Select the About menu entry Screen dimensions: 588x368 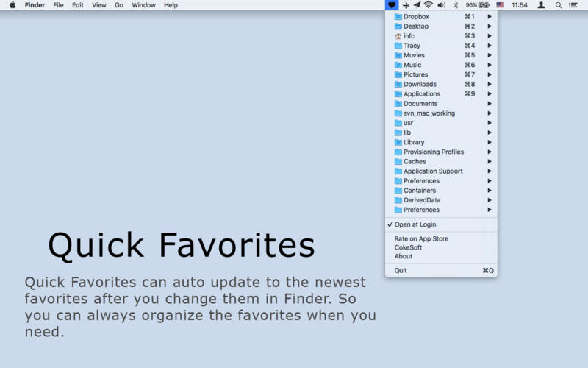coord(404,257)
